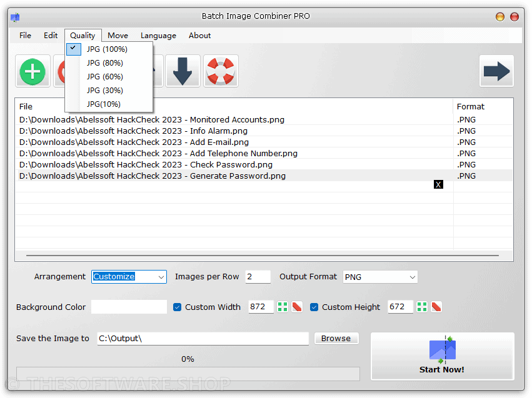The width and height of the screenshot is (532, 398).
Task: Open the Arrangement Customize dropdown
Action: [x=129, y=277]
